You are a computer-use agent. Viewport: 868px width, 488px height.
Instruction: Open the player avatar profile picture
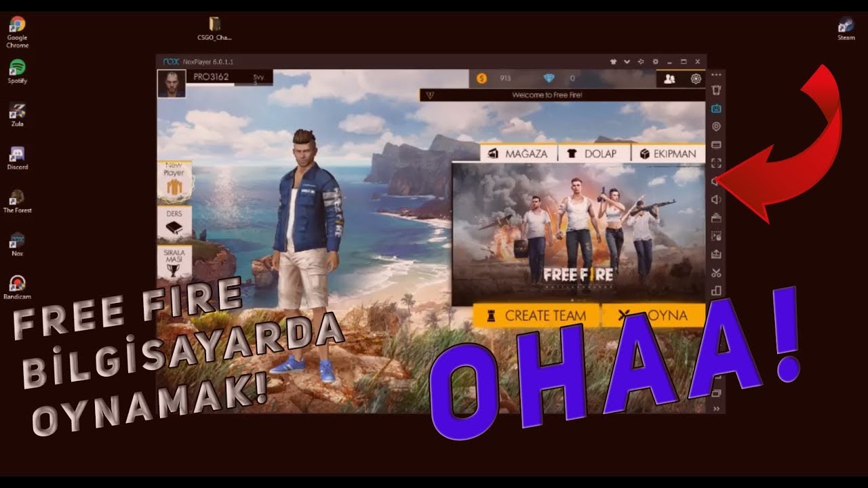(x=172, y=84)
